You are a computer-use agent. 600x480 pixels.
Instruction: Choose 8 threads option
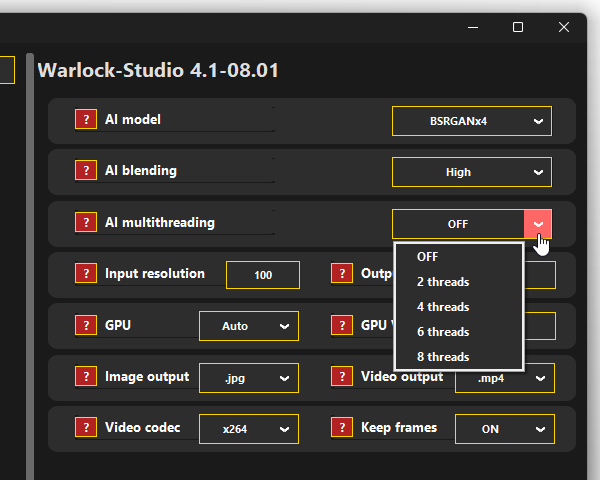click(443, 357)
